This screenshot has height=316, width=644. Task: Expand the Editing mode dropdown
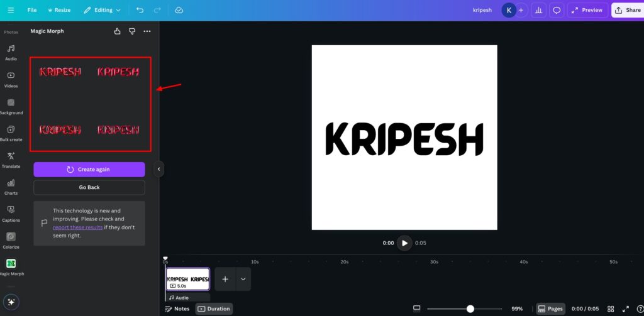coord(103,10)
